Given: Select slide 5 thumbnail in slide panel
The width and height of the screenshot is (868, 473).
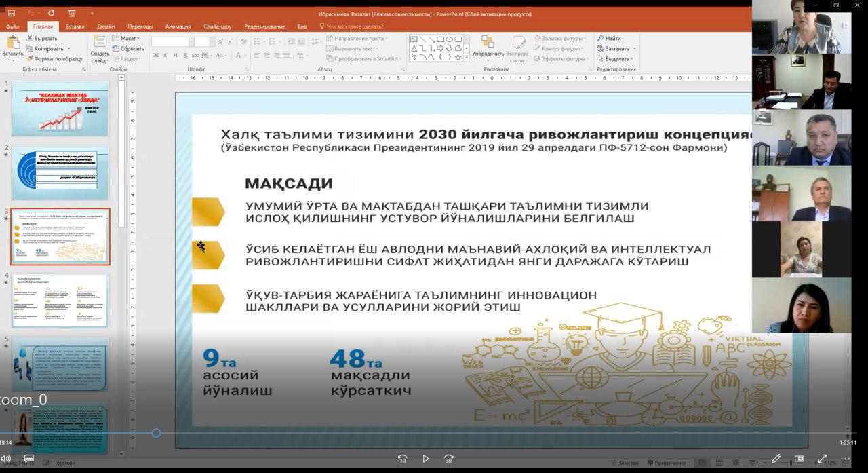Looking at the screenshot, I should [x=60, y=364].
